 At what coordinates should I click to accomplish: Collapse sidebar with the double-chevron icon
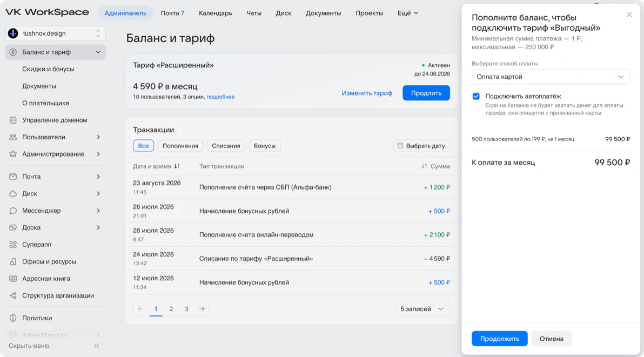[97, 346]
